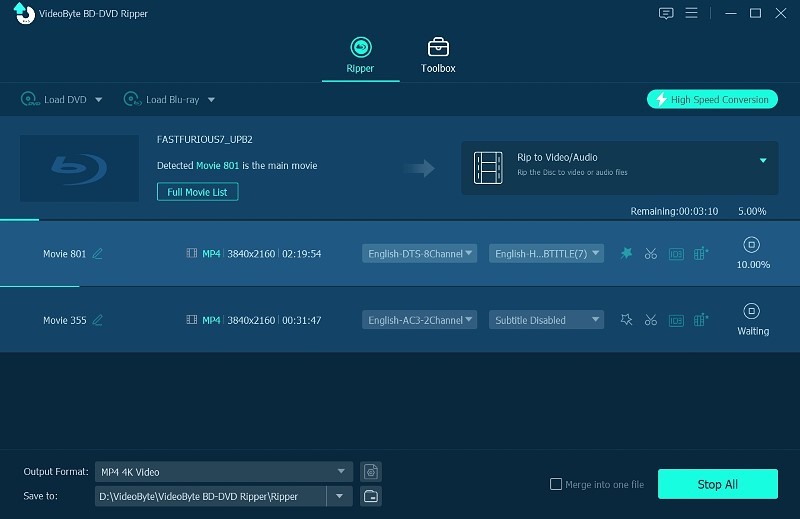The height and width of the screenshot is (519, 800).
Task: Click the edit effect star icon for Movie 801
Action: click(x=626, y=254)
